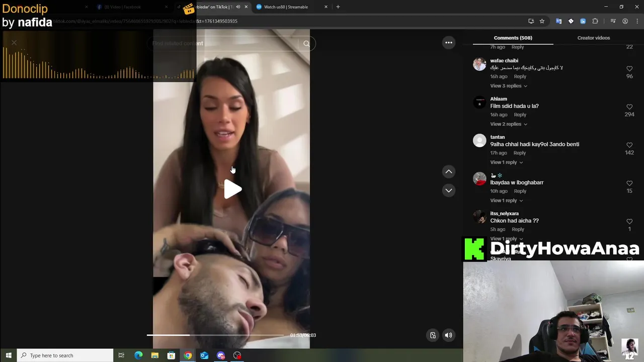
Task: Open the Google Translate extension
Action: [558, 21]
